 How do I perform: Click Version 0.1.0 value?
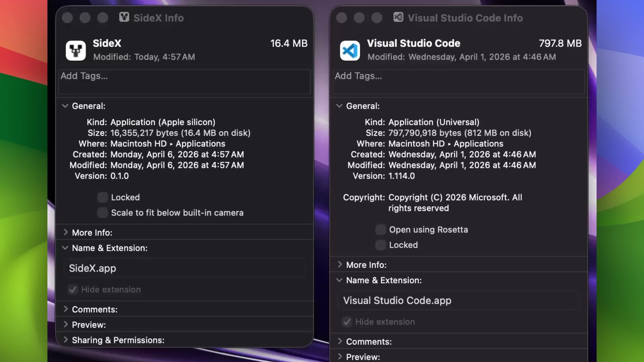(x=119, y=176)
